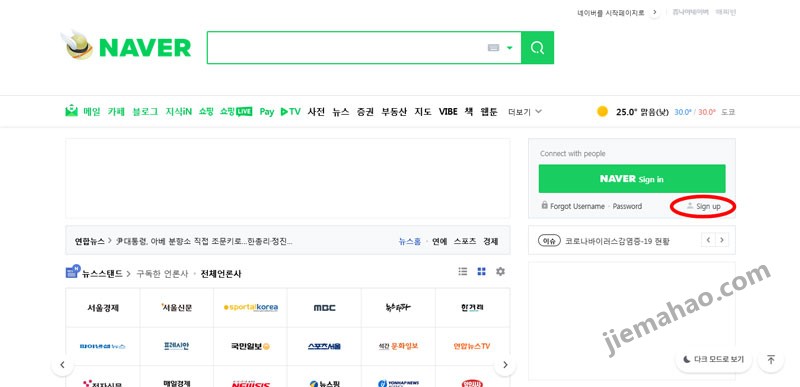This screenshot has height=387, width=800.
Task: Click the NAVER Sign in button
Action: pyautogui.click(x=632, y=179)
